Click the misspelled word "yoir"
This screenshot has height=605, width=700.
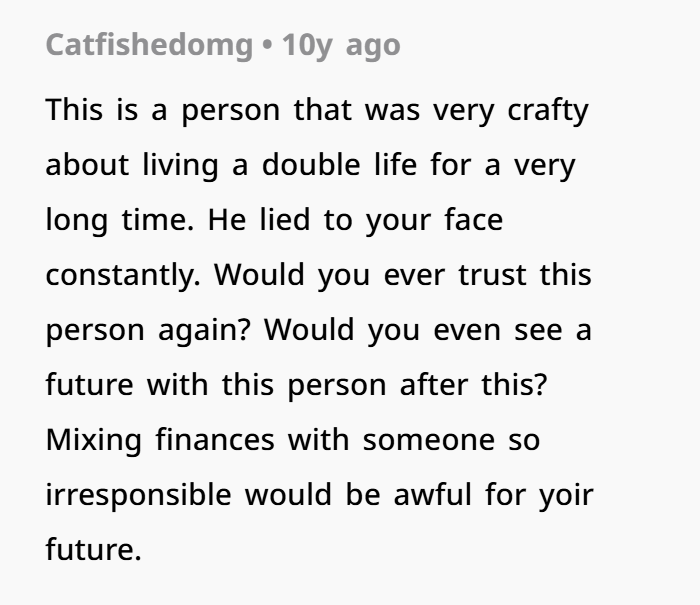click(x=567, y=494)
